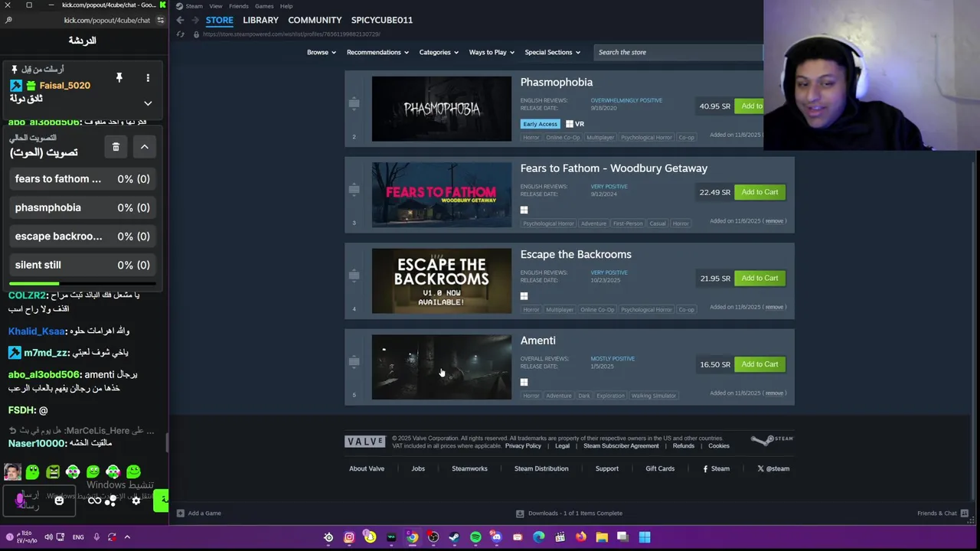Expand the Ways to Play dropdown
Image resolution: width=980 pixels, height=551 pixels.
(x=492, y=52)
